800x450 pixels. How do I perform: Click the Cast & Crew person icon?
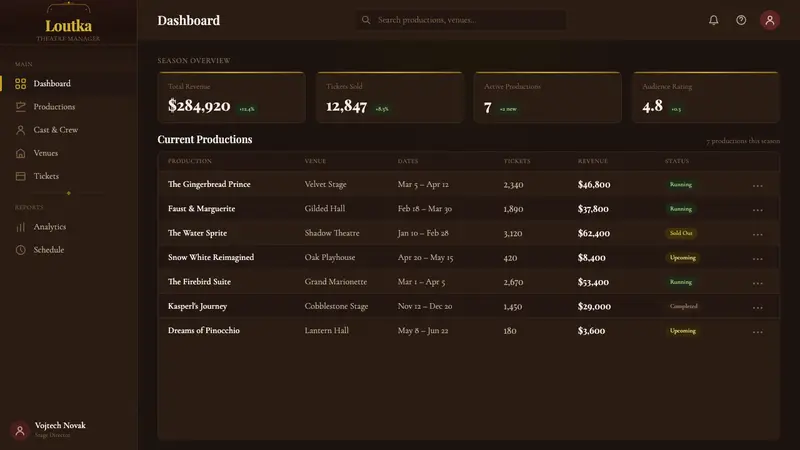20,130
